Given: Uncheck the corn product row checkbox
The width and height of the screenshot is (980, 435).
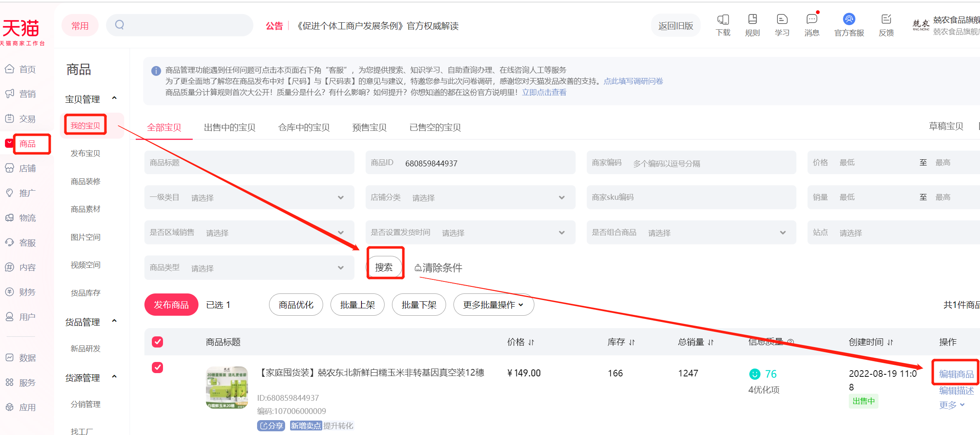Looking at the screenshot, I should (x=157, y=367).
